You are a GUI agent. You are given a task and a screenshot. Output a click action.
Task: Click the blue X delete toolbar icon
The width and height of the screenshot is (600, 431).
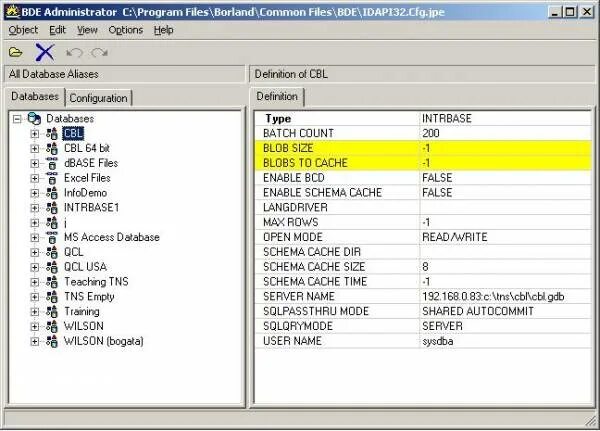click(x=45, y=52)
